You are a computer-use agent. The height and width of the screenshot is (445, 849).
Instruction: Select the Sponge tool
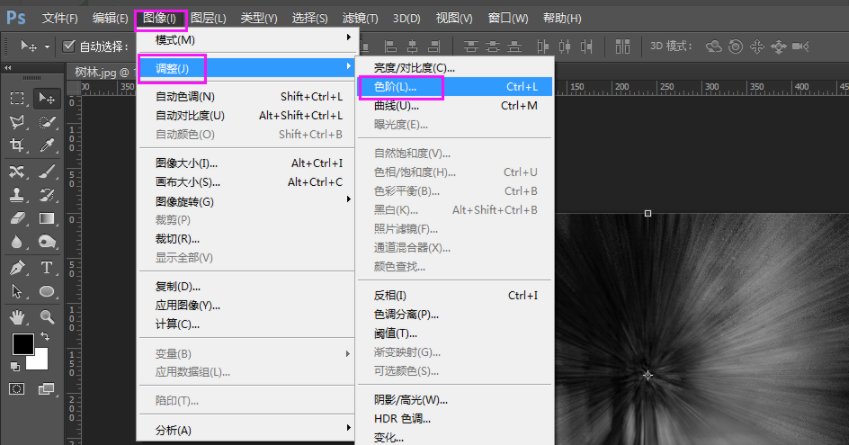pyautogui.click(x=47, y=241)
